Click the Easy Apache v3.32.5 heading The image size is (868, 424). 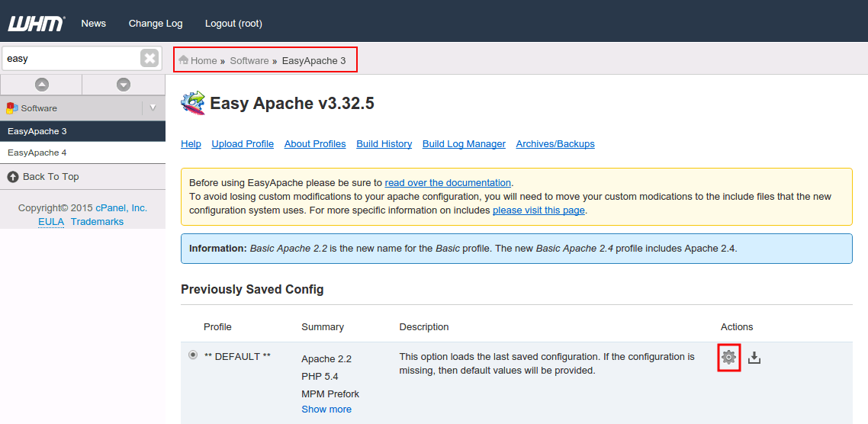pos(291,104)
